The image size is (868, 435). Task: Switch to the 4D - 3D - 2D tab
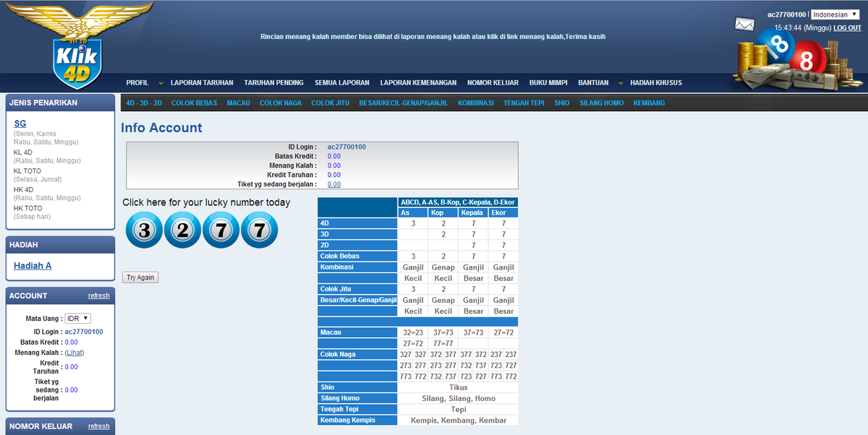144,103
